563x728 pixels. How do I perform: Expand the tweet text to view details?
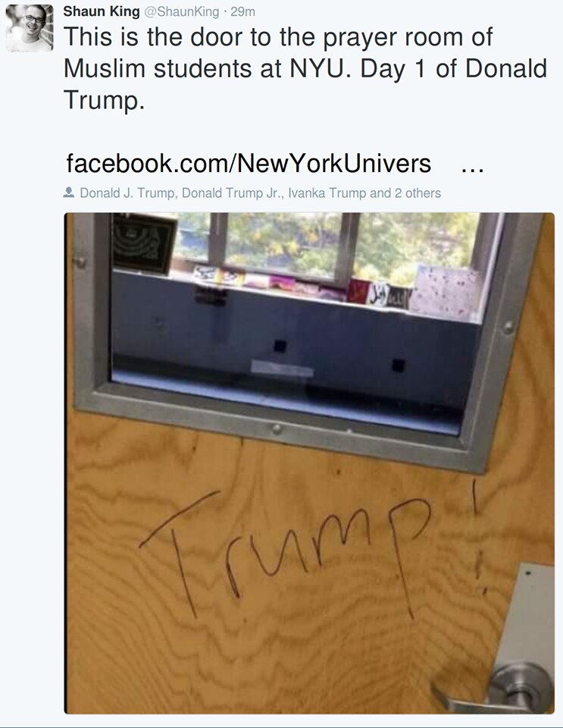pyautogui.click(x=305, y=67)
